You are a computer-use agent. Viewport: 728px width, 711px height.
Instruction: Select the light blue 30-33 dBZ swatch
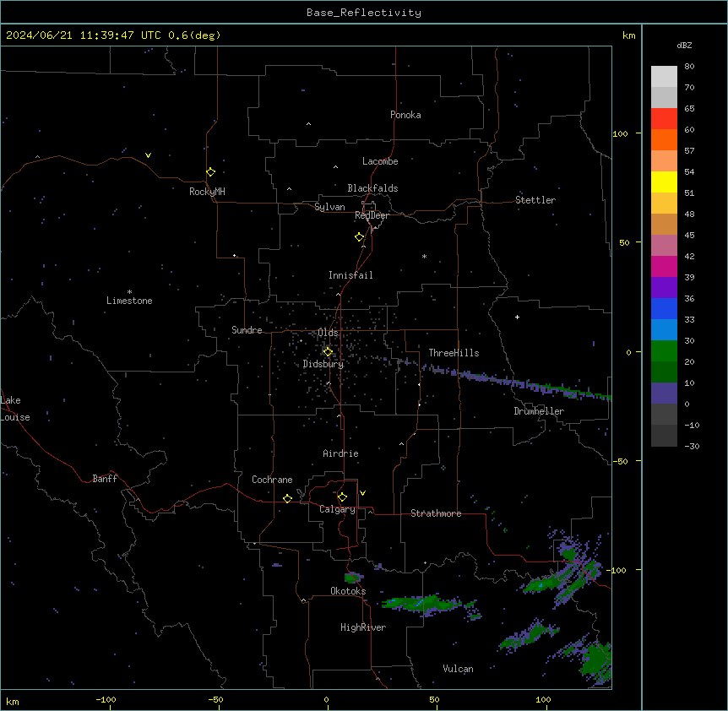point(664,330)
